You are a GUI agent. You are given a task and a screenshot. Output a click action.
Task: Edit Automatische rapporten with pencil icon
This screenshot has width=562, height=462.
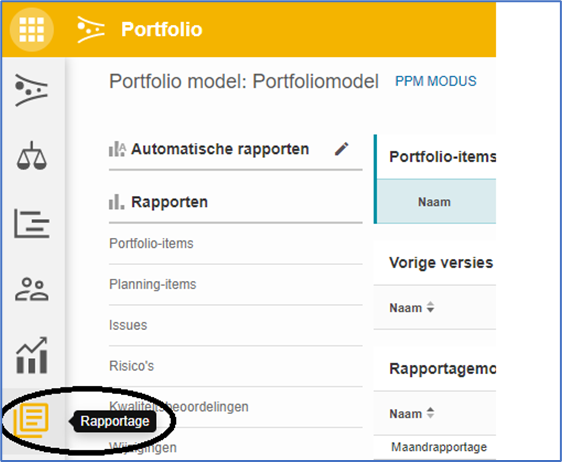click(x=341, y=149)
